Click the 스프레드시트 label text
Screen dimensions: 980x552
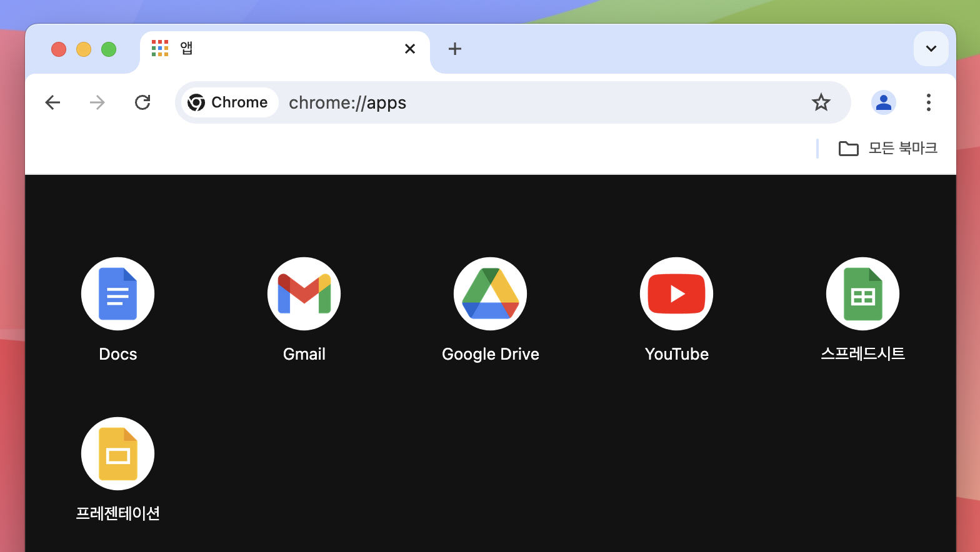[x=862, y=353]
